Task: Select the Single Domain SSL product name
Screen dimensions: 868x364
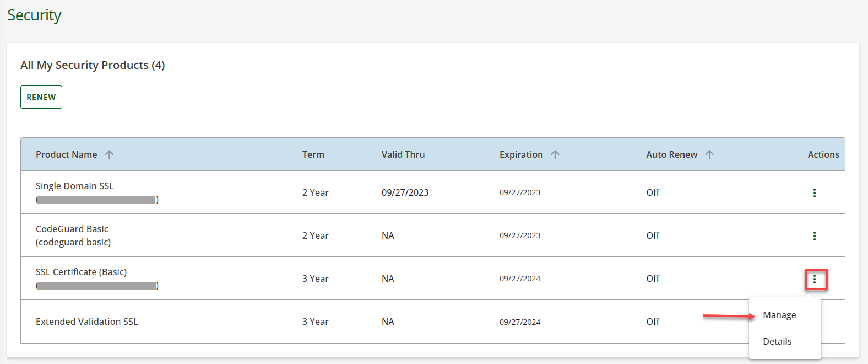Action: pyautogui.click(x=75, y=186)
